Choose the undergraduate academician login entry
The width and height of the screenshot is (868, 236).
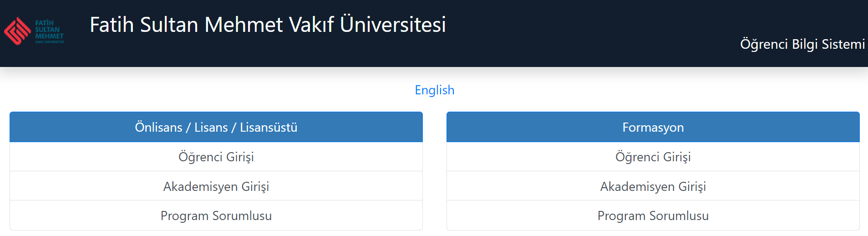click(x=216, y=186)
